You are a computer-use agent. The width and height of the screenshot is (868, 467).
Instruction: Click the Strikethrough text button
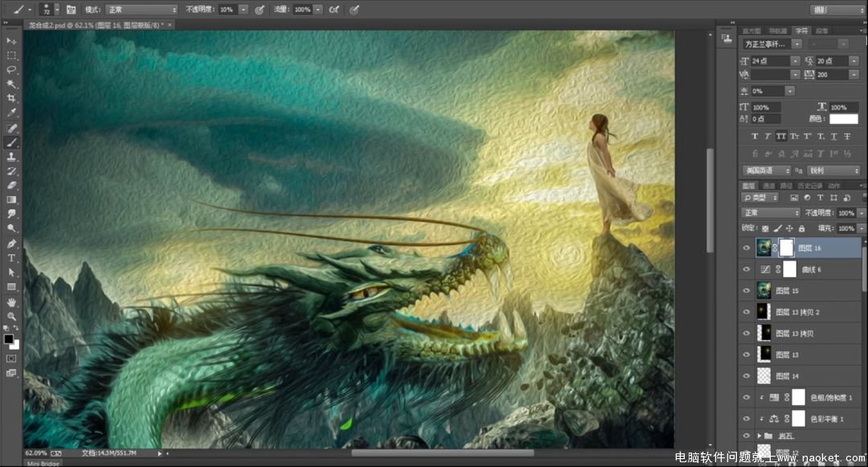point(847,136)
